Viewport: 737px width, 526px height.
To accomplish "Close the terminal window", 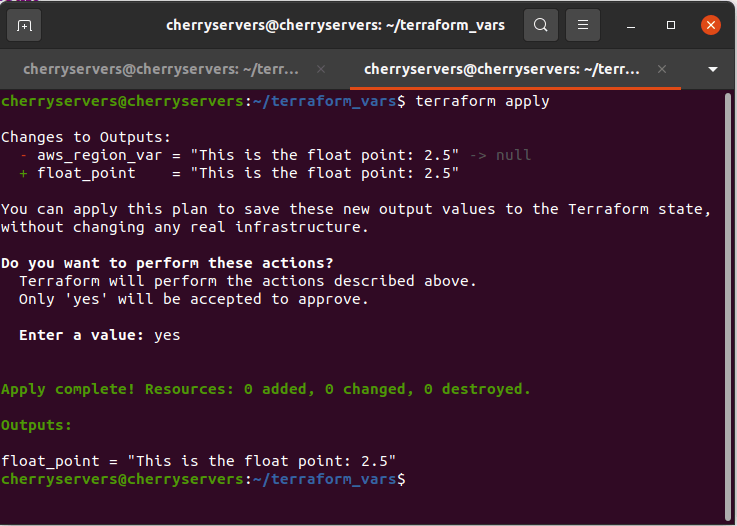I will pyautogui.click(x=710, y=25).
